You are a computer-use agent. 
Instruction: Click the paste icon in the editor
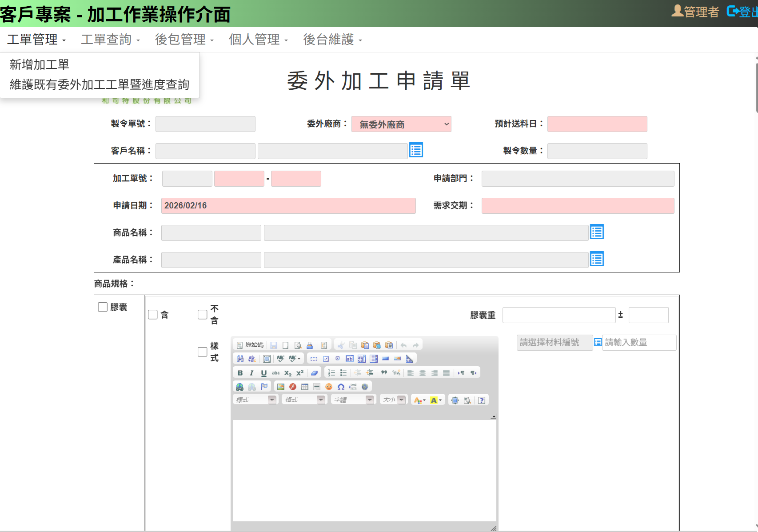click(365, 345)
